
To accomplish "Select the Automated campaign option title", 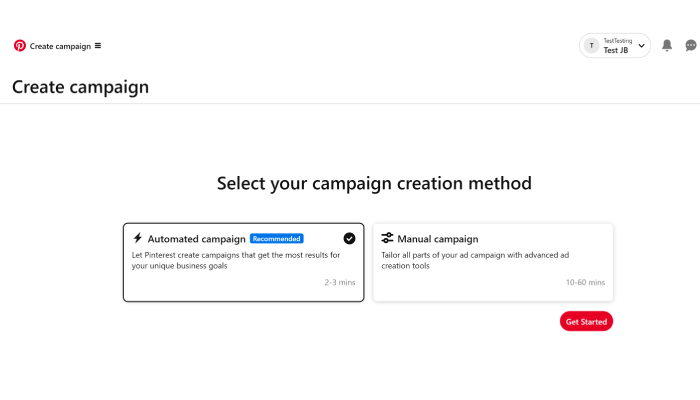I will (196, 239).
